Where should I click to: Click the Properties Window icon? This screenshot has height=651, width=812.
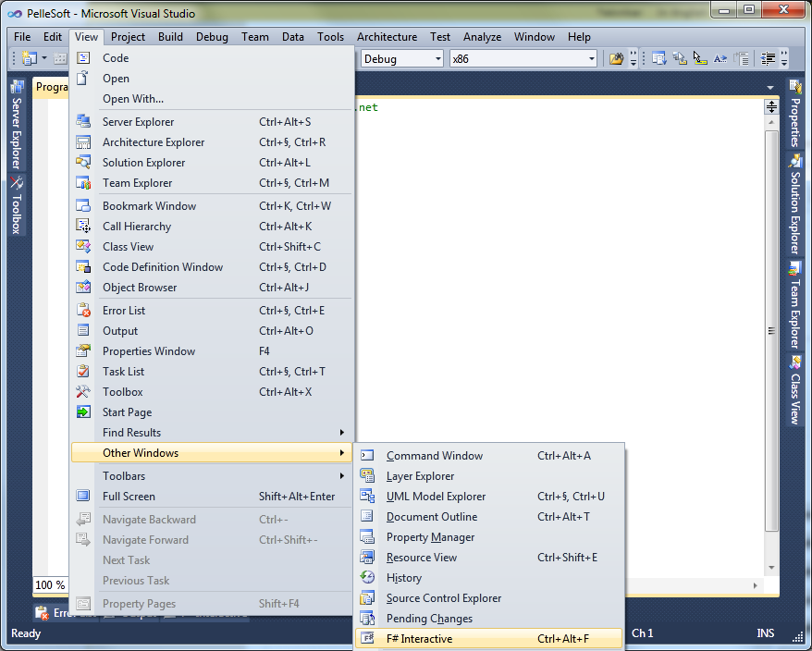point(83,351)
